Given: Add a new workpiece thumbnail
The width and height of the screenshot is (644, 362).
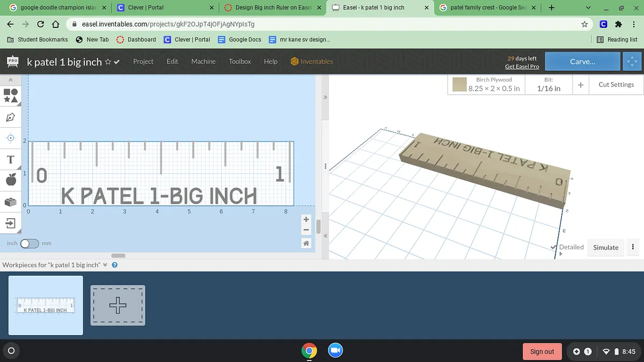Looking at the screenshot, I should tap(118, 305).
